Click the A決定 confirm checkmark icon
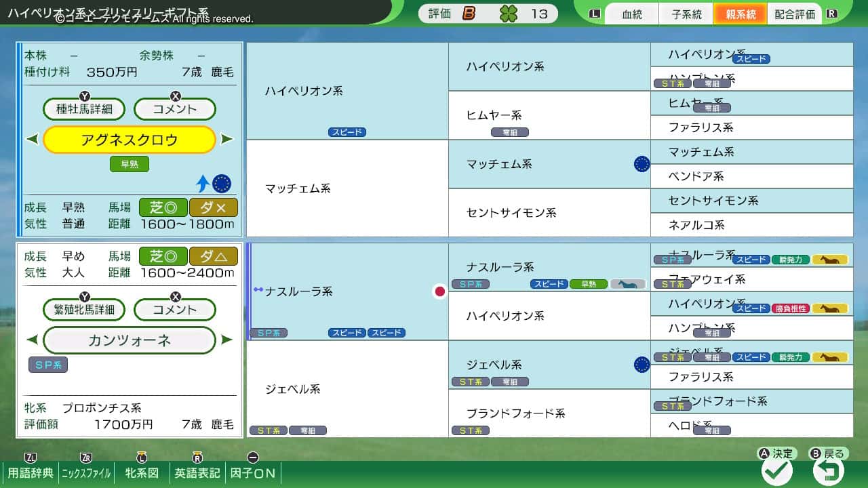Image resolution: width=868 pixels, height=488 pixels. (777, 469)
